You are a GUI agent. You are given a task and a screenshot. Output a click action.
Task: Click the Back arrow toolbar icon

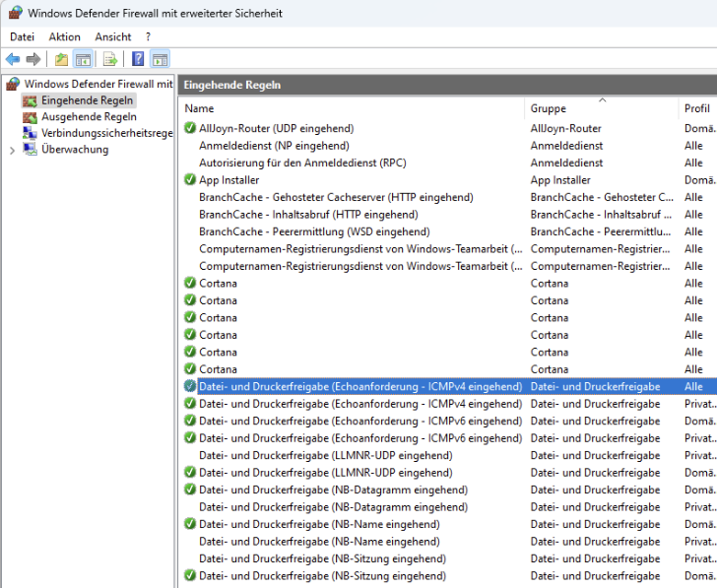[13, 59]
